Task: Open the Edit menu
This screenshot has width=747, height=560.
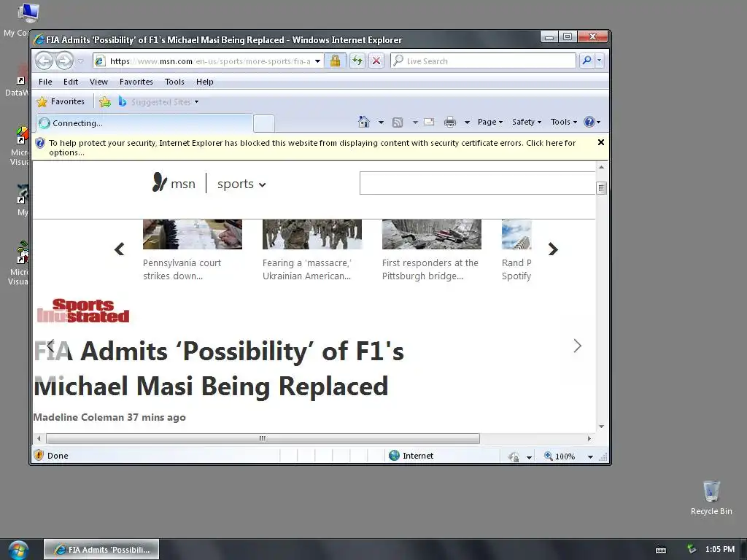Action: (x=71, y=82)
